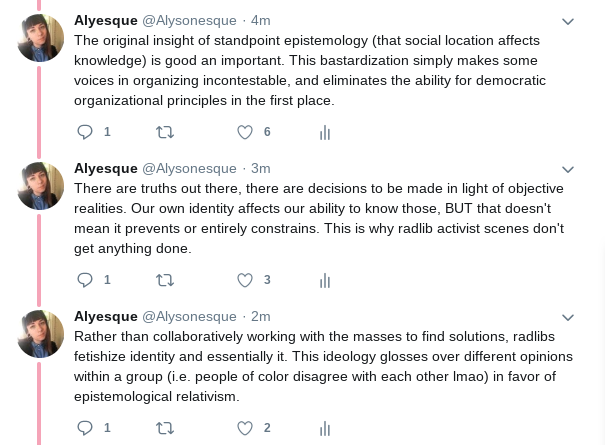Click the avatar on the last tweet

click(41, 334)
